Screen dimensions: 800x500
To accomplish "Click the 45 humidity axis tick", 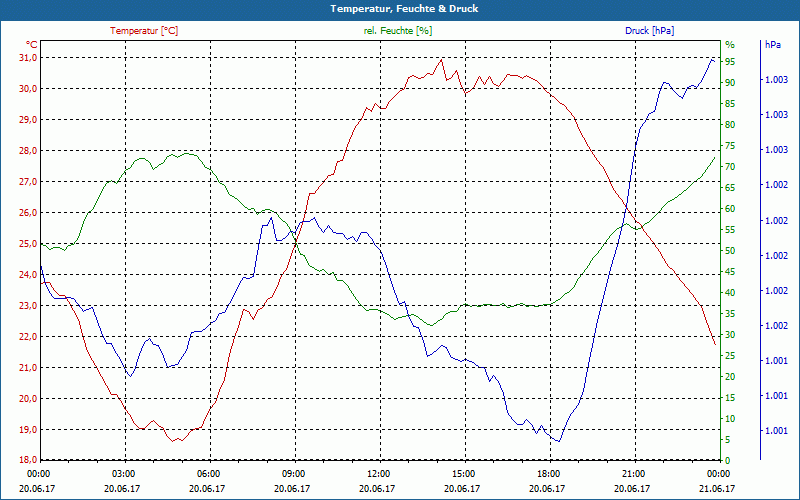I will (x=730, y=272).
